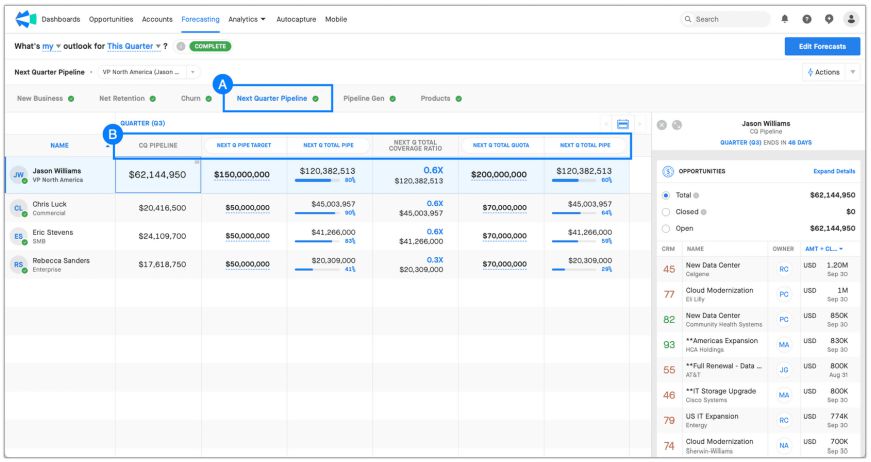Select the Next Quarter Pipeline tab

click(277, 98)
